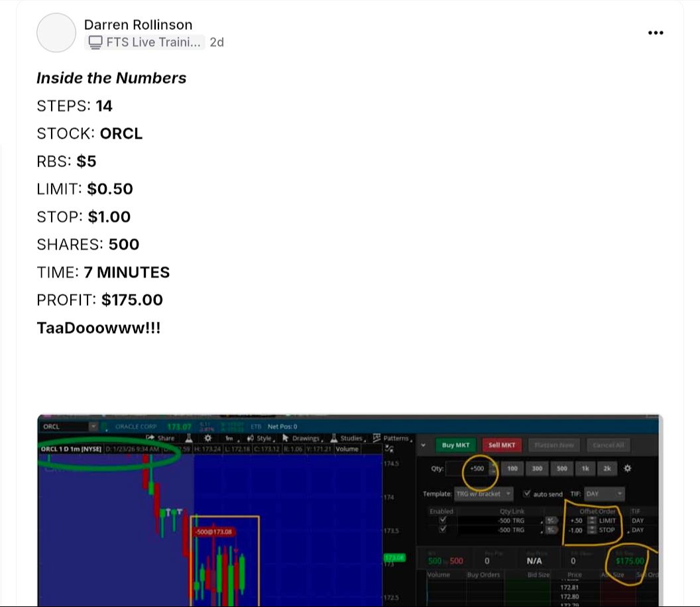Open the ORCL symbol dropdown arrow

point(93,426)
